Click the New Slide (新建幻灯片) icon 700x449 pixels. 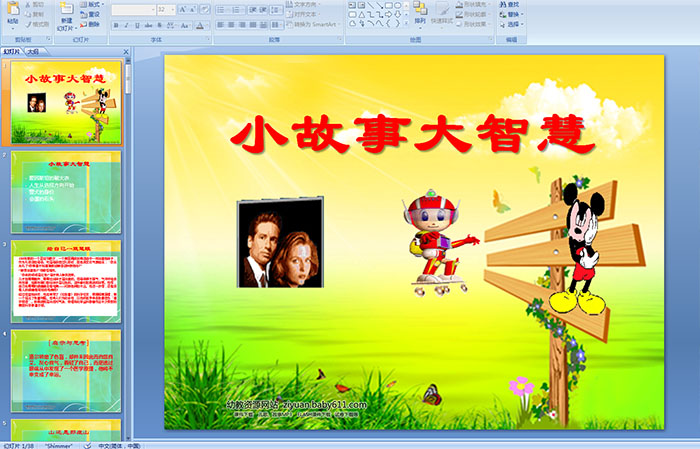coord(67,8)
